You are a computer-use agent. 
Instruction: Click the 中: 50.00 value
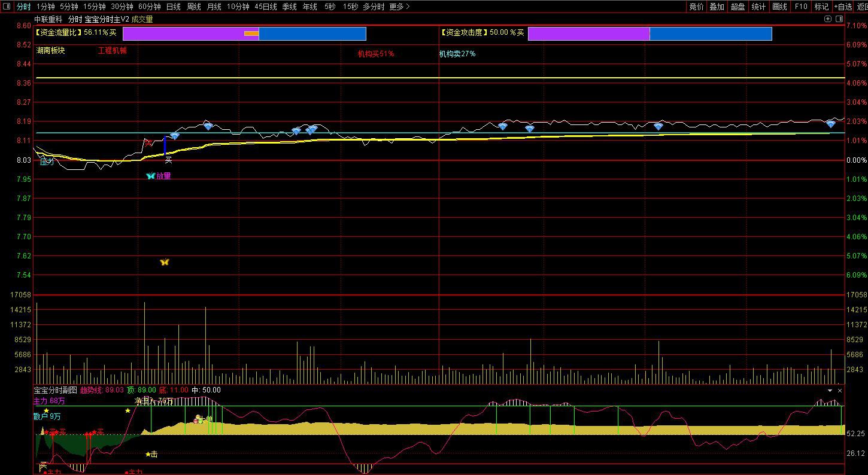click(206, 390)
